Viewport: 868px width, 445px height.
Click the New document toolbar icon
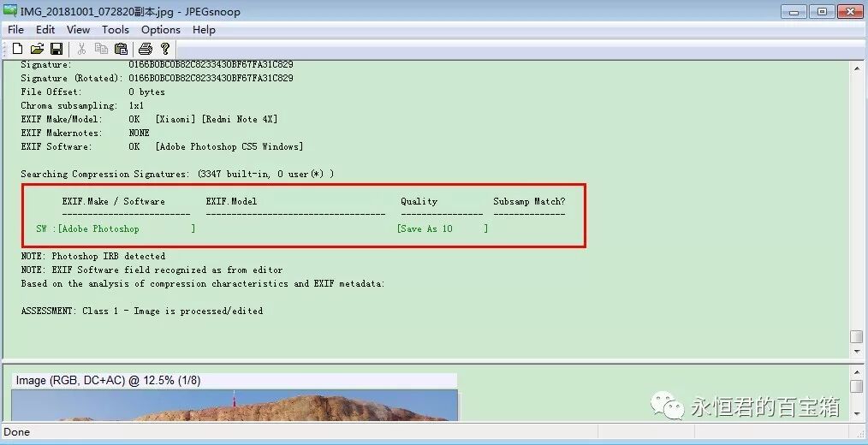[x=18, y=49]
